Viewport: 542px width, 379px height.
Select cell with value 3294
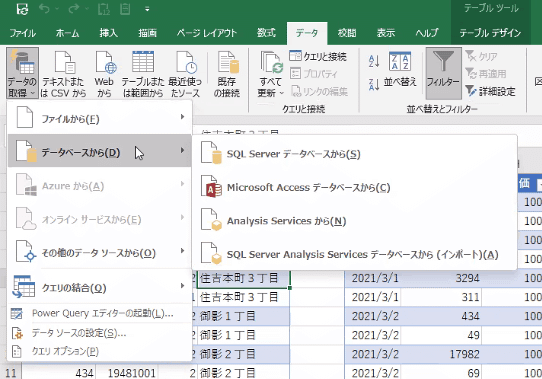(x=441, y=278)
